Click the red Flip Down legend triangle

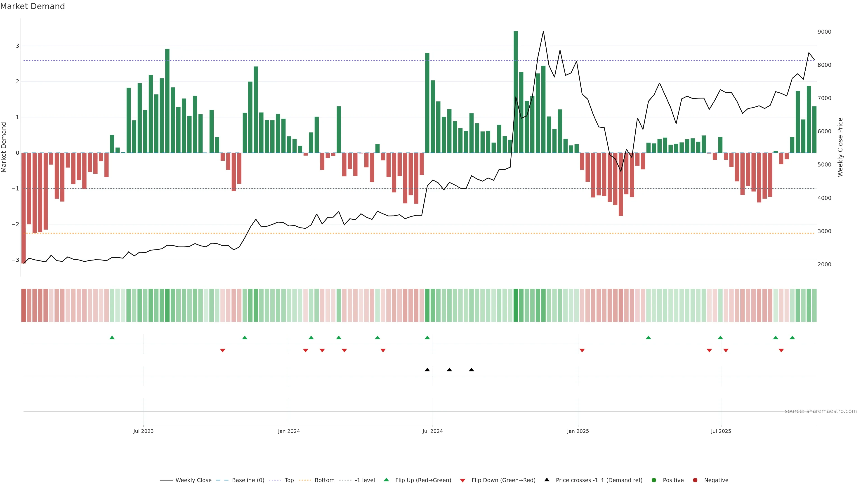[x=462, y=480]
